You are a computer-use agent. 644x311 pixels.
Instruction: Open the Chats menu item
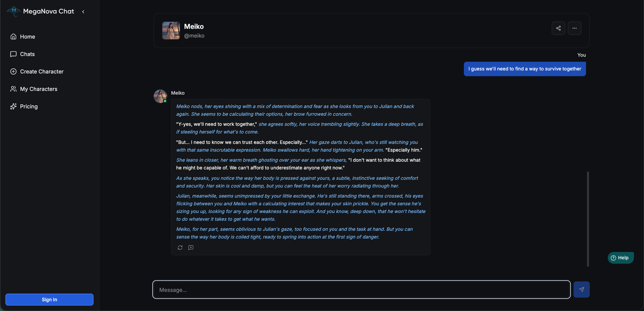[27, 54]
